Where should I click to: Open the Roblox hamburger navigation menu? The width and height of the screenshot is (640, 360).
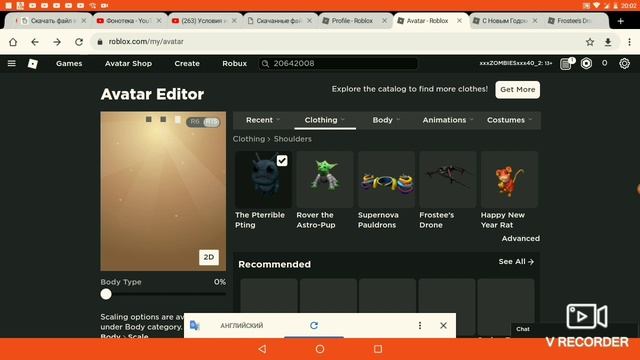pos(11,63)
